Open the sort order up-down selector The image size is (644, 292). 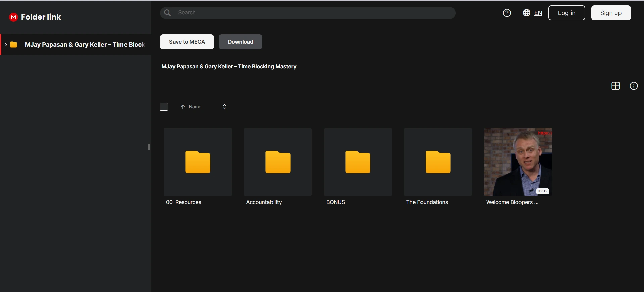click(224, 107)
